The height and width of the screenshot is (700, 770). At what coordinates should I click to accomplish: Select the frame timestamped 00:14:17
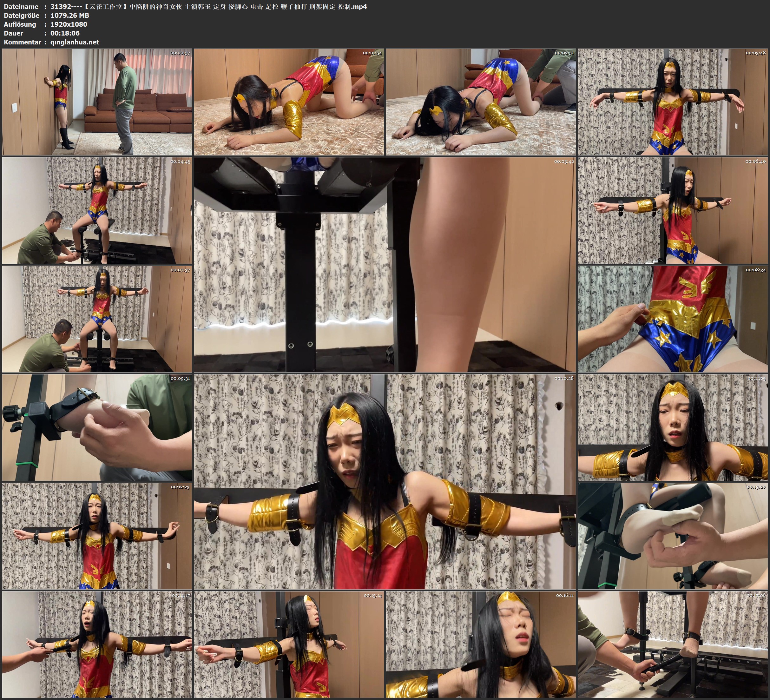(97, 644)
